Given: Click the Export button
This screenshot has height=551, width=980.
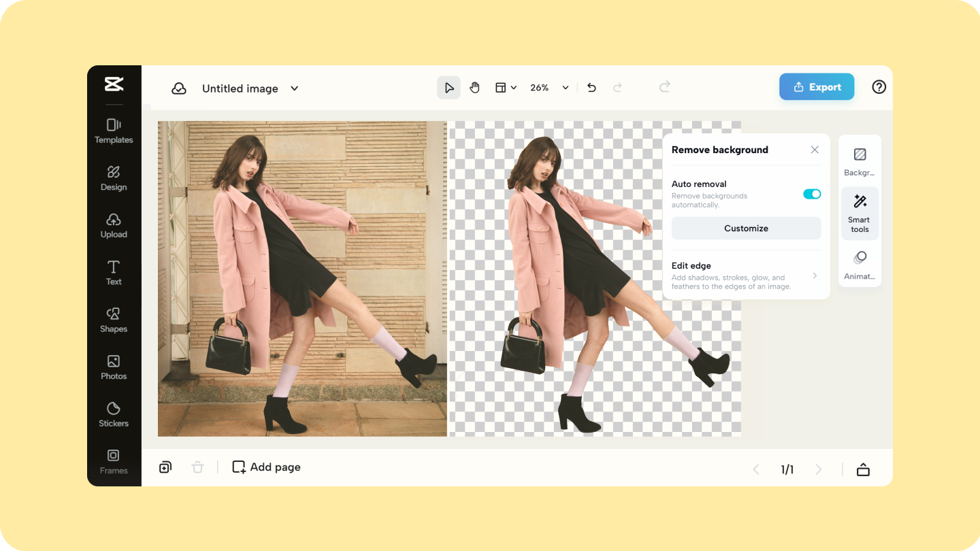Looking at the screenshot, I should 817,87.
